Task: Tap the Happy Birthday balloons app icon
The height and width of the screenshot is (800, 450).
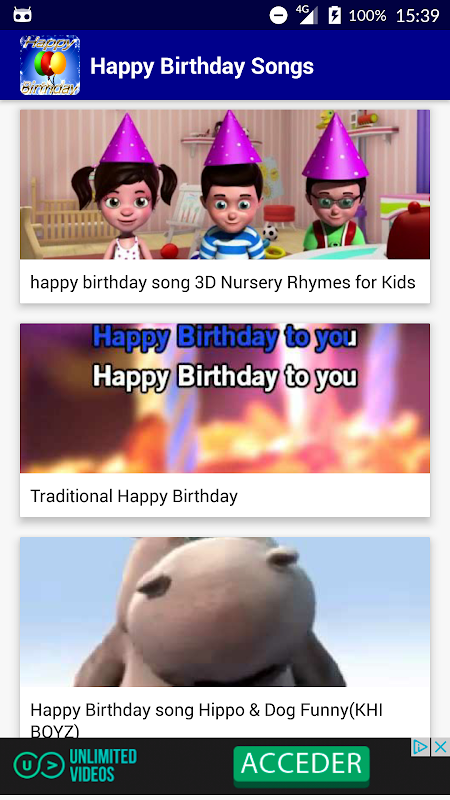Action: [x=50, y=65]
